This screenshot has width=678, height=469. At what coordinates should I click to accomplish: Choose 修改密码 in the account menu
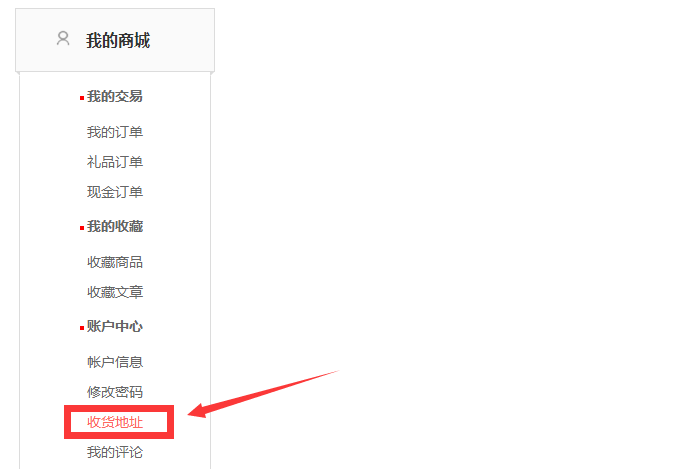click(115, 392)
